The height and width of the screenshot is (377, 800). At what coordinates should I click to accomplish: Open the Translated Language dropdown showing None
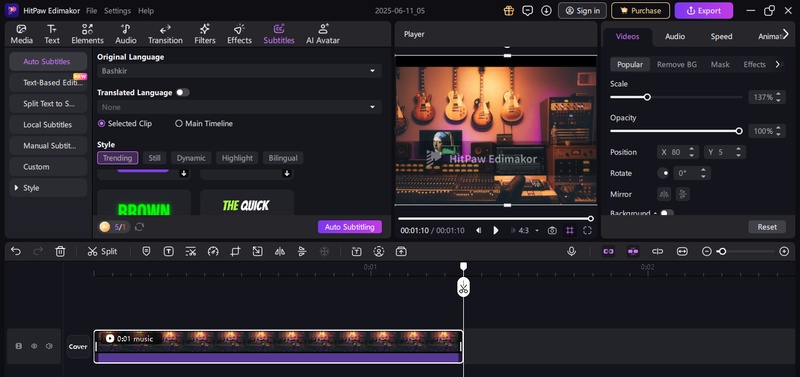click(x=239, y=107)
